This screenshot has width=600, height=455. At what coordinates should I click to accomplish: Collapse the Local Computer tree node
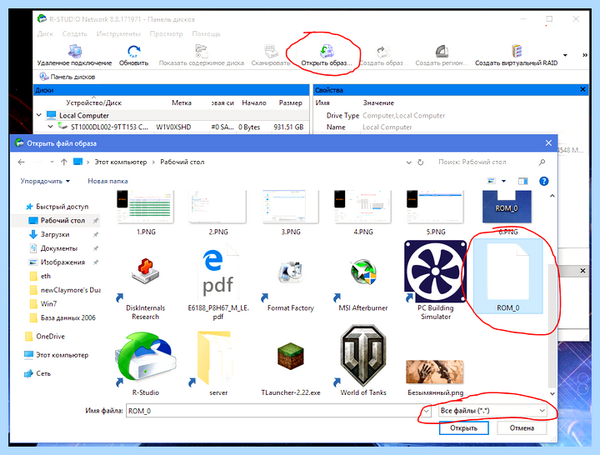(39, 115)
